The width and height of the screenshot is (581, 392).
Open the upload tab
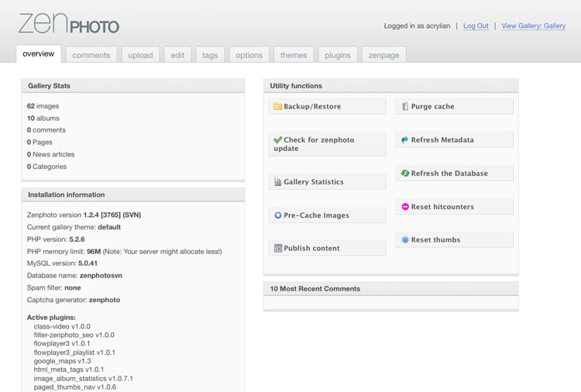(x=140, y=55)
